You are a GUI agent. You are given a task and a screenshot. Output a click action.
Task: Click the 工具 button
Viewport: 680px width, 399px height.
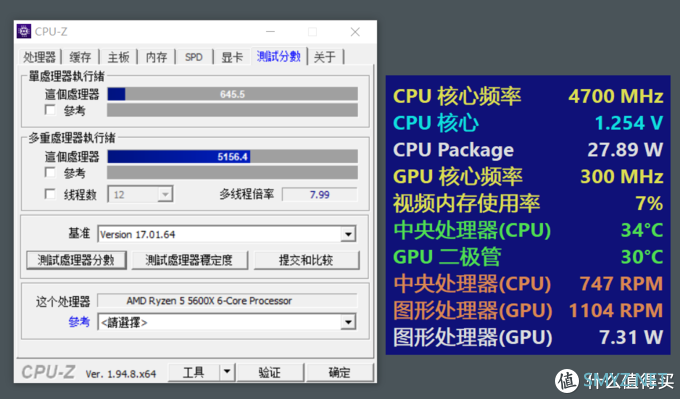click(x=194, y=373)
